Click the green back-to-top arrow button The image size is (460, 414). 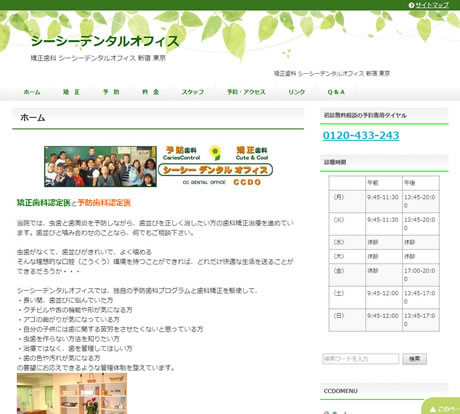pos(441,407)
